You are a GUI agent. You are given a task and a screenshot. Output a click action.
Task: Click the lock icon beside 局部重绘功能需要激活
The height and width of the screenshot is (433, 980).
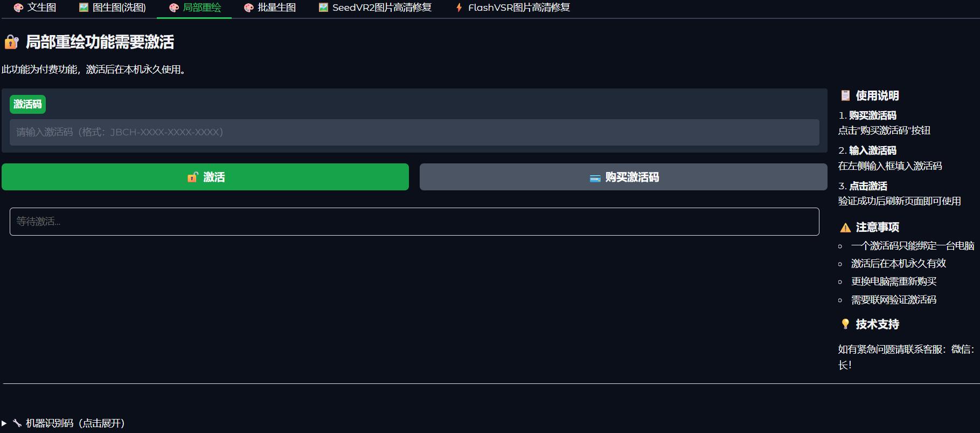(11, 42)
